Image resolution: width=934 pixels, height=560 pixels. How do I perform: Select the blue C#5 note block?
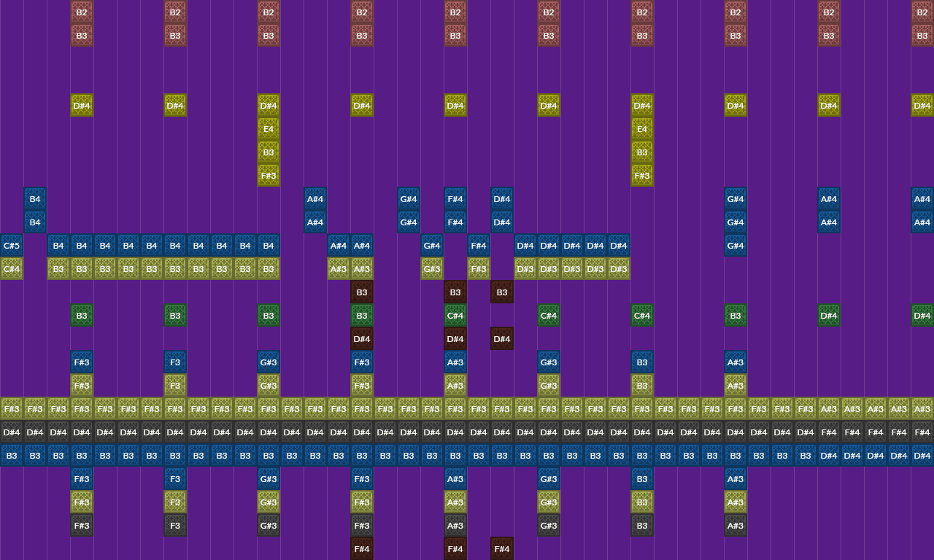pos(12,246)
